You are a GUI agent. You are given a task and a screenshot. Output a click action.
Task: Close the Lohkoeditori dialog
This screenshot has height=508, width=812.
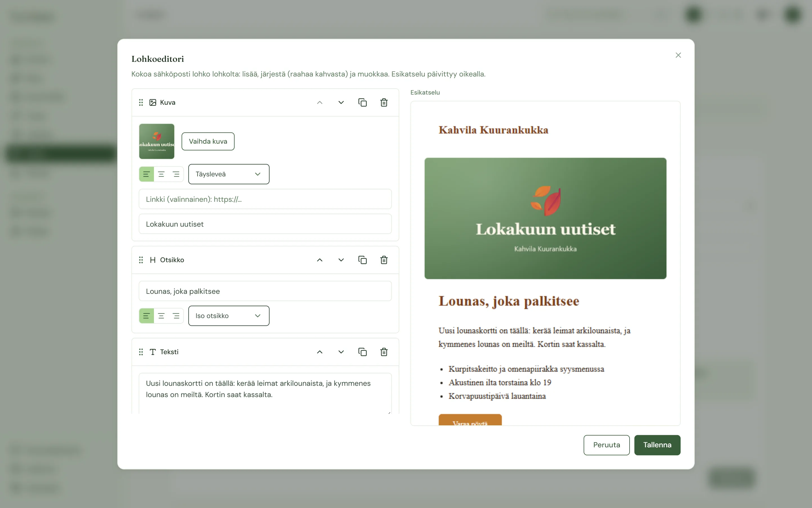click(678, 55)
